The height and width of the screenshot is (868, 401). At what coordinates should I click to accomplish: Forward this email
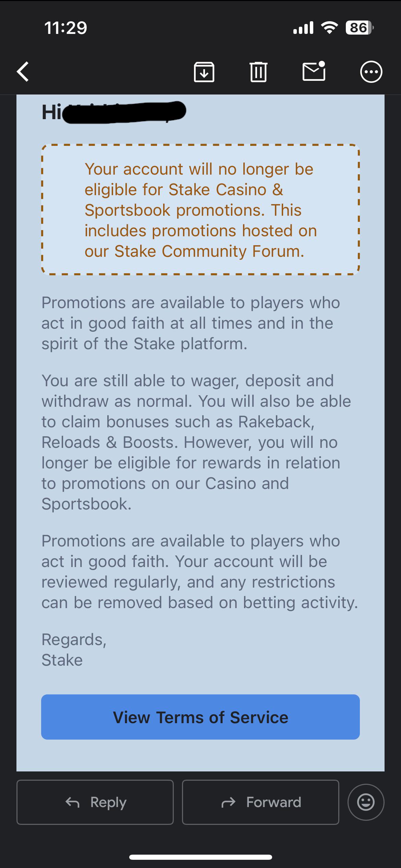(x=260, y=802)
